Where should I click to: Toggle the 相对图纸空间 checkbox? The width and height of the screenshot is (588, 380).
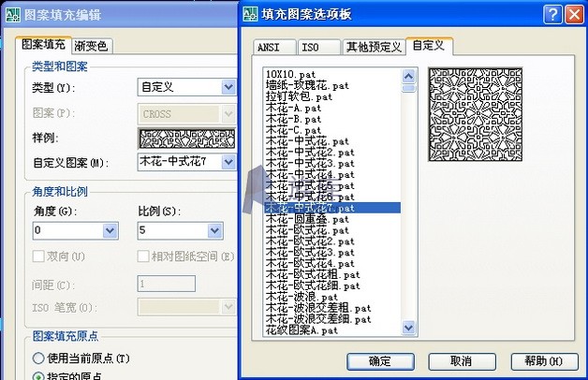pyautogui.click(x=143, y=256)
